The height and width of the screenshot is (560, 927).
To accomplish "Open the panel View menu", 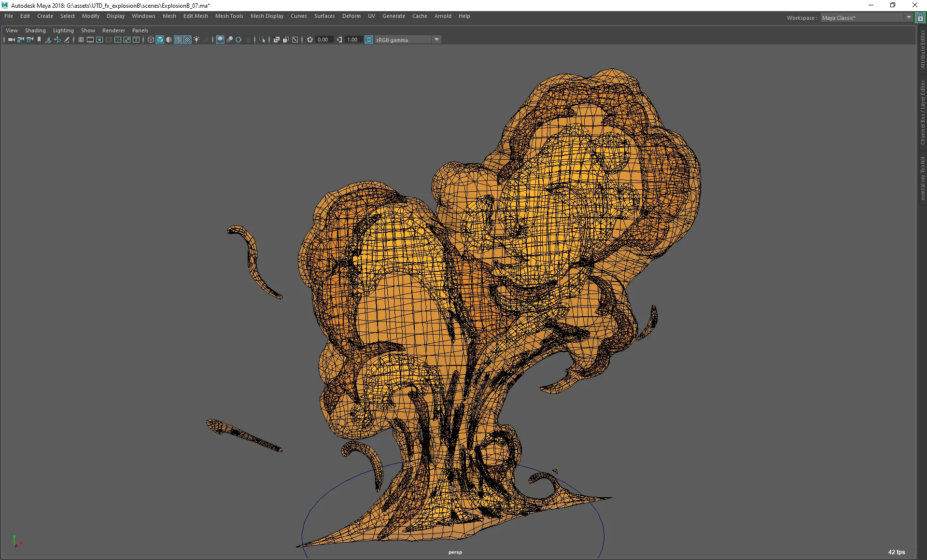I will [x=12, y=30].
